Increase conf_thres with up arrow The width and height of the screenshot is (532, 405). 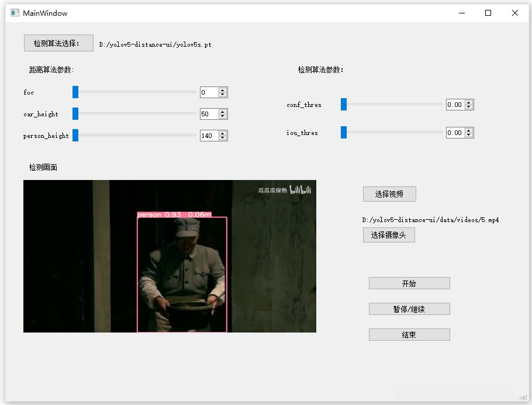click(x=468, y=102)
